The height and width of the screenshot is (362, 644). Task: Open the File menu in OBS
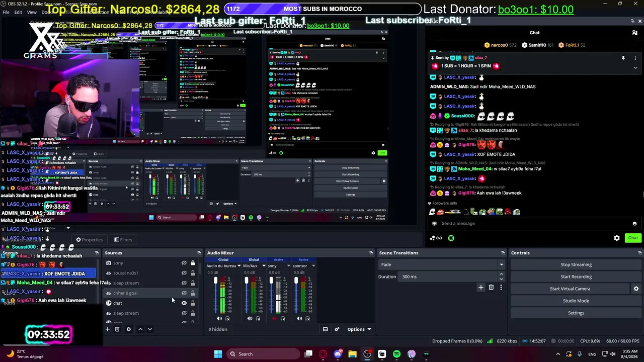pos(6,12)
